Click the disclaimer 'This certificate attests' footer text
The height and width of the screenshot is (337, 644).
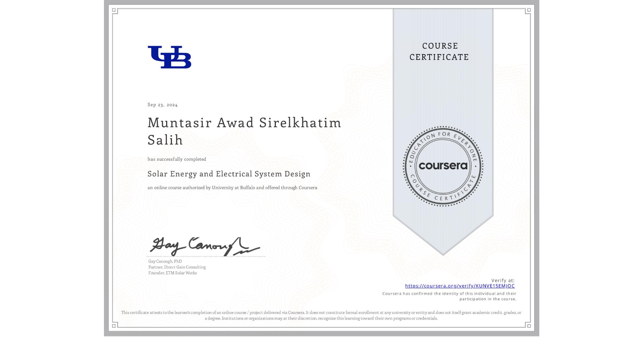[x=321, y=316]
